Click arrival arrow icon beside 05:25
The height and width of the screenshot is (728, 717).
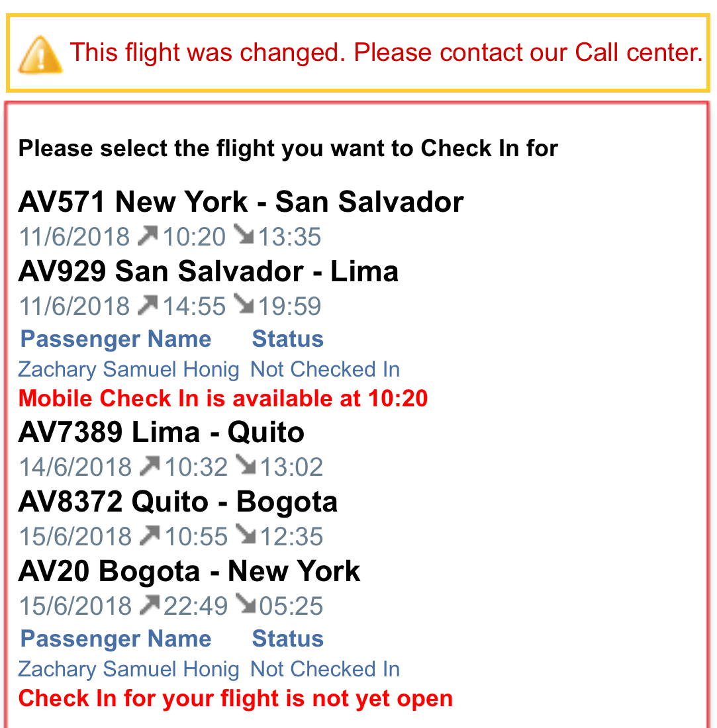246,604
